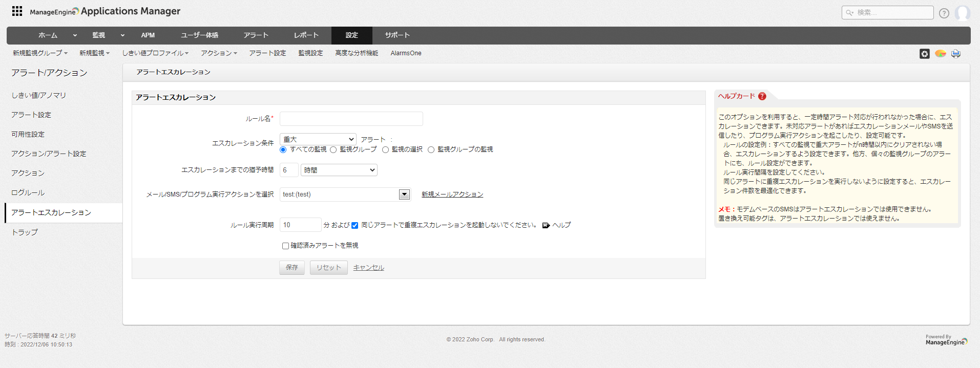Viewport: 980px width, 368px height.
Task: Select ログルール in the sidebar
Action: [x=28, y=193]
